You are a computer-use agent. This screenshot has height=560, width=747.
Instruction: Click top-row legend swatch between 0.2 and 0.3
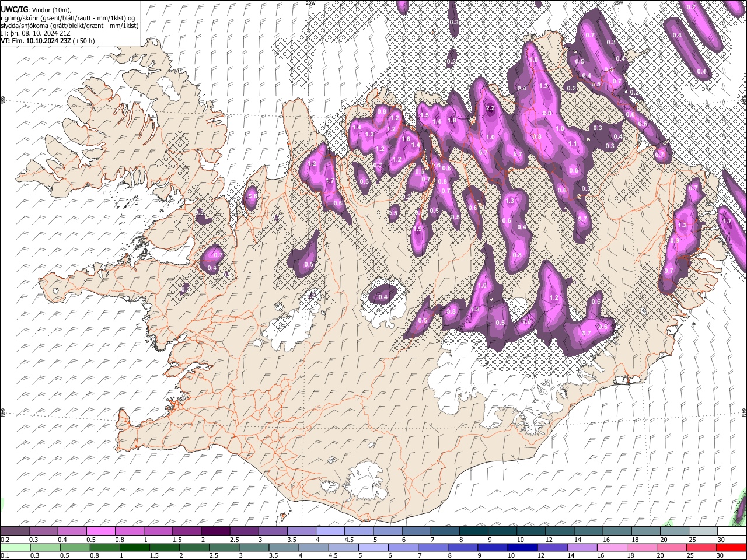(x=15, y=531)
